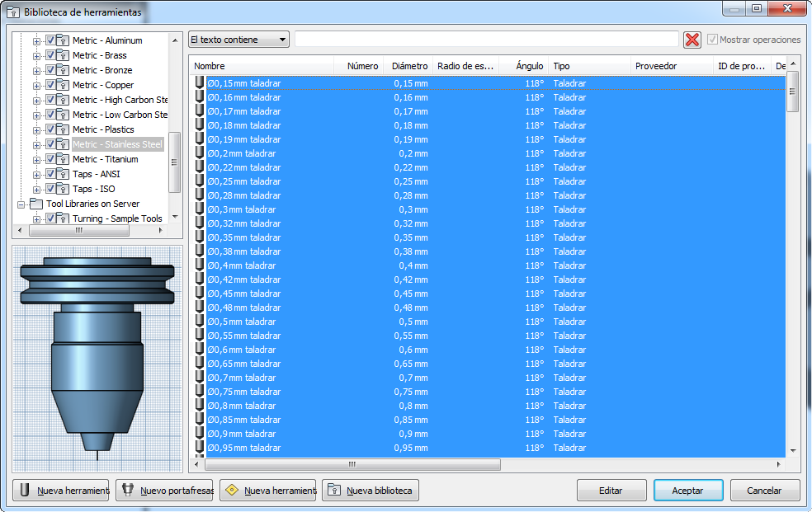
Task: Expand the Metric - Copper tree node
Action: point(36,86)
